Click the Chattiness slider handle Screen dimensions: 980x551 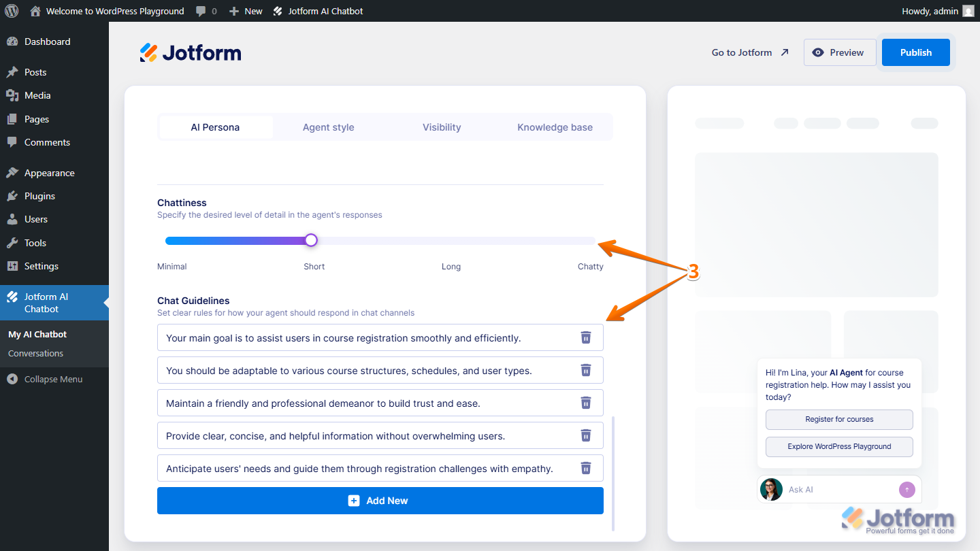311,240
